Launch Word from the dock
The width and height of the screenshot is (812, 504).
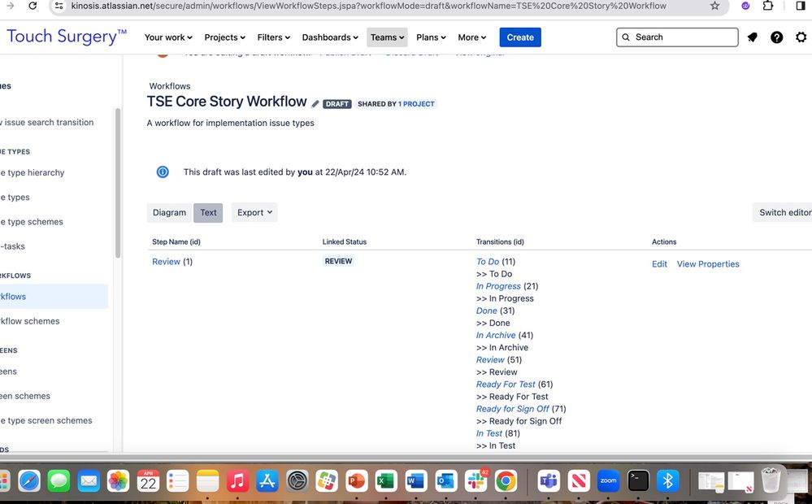[x=416, y=481]
